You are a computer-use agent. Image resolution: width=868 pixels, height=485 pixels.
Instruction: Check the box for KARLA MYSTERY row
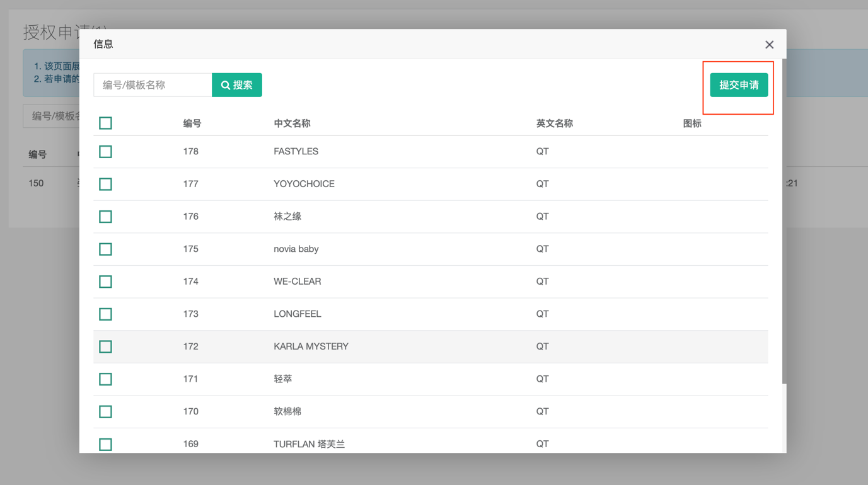click(x=105, y=346)
